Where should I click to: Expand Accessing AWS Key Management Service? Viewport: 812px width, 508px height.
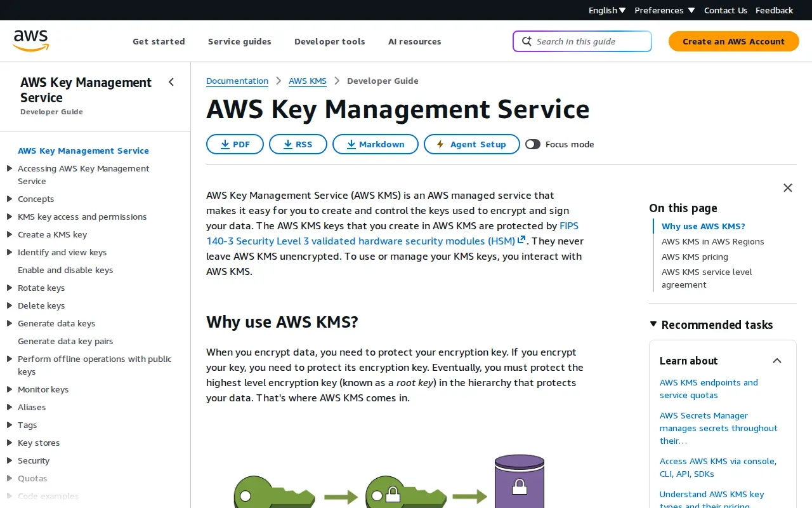click(x=10, y=168)
